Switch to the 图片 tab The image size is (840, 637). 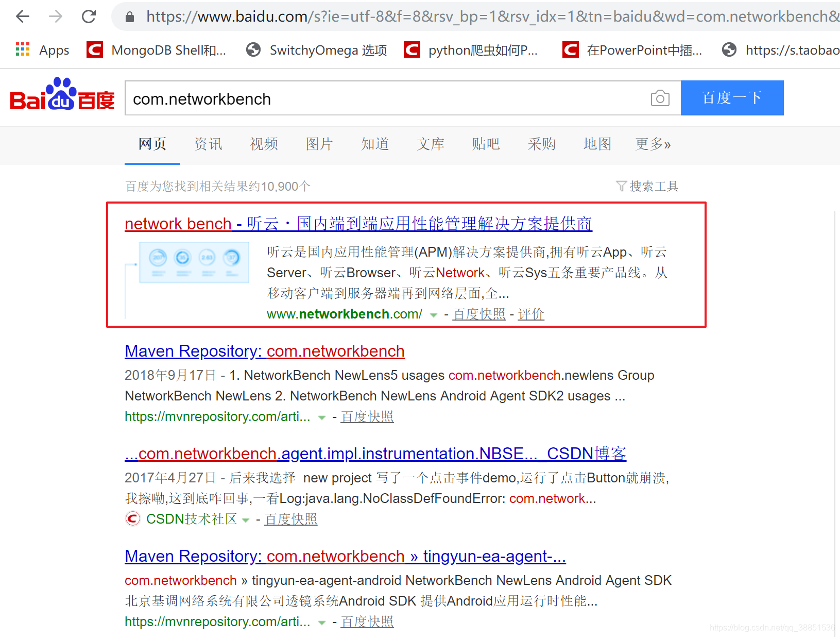coord(319,144)
